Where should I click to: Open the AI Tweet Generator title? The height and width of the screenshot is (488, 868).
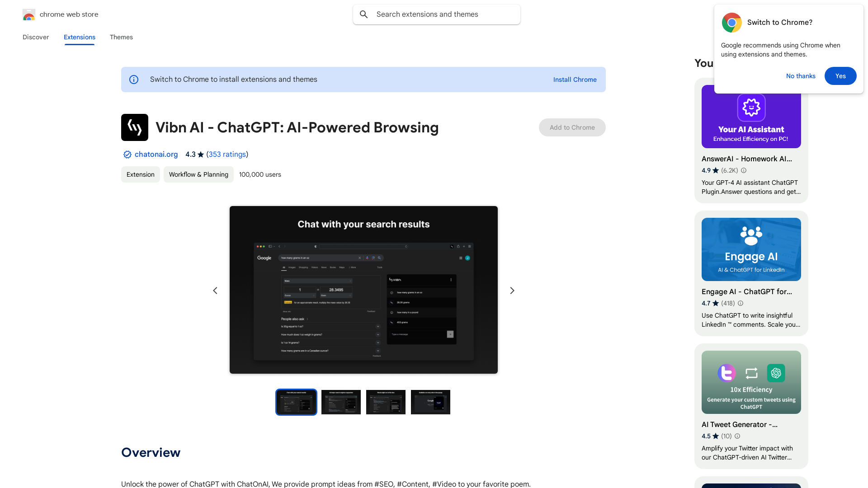(x=740, y=424)
